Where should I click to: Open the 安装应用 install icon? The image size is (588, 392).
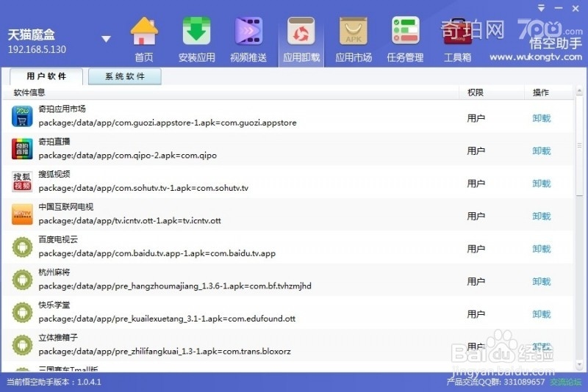pos(196,32)
